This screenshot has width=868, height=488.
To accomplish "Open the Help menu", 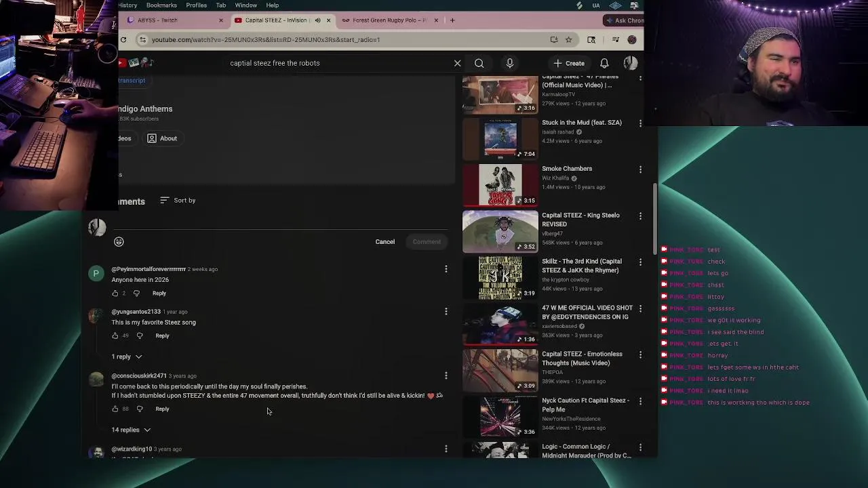I will 272,5.
